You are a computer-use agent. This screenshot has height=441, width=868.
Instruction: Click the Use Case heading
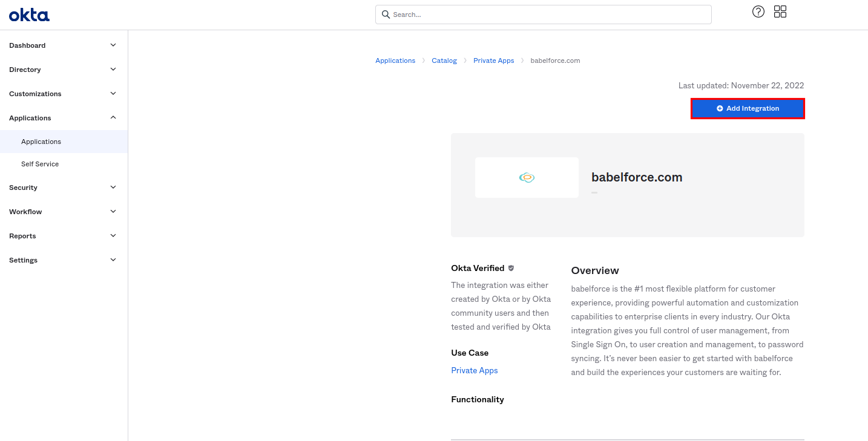(x=470, y=353)
